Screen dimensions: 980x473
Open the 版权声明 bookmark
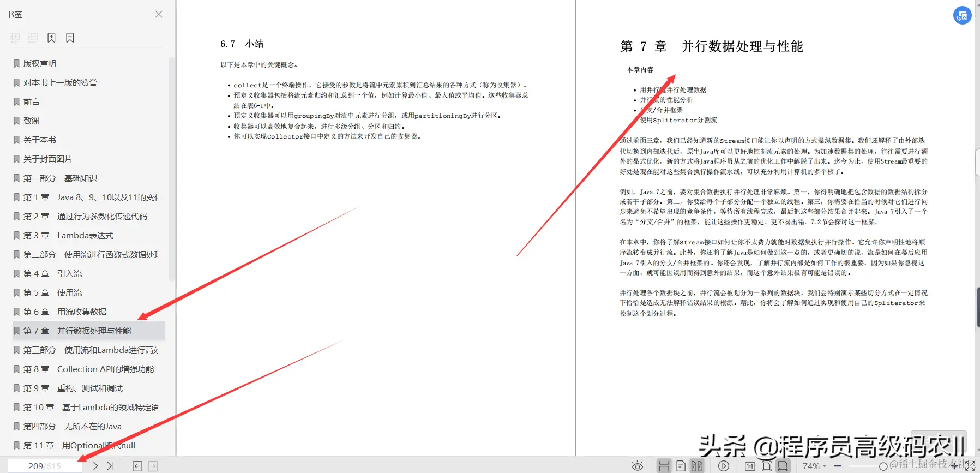[88, 63]
